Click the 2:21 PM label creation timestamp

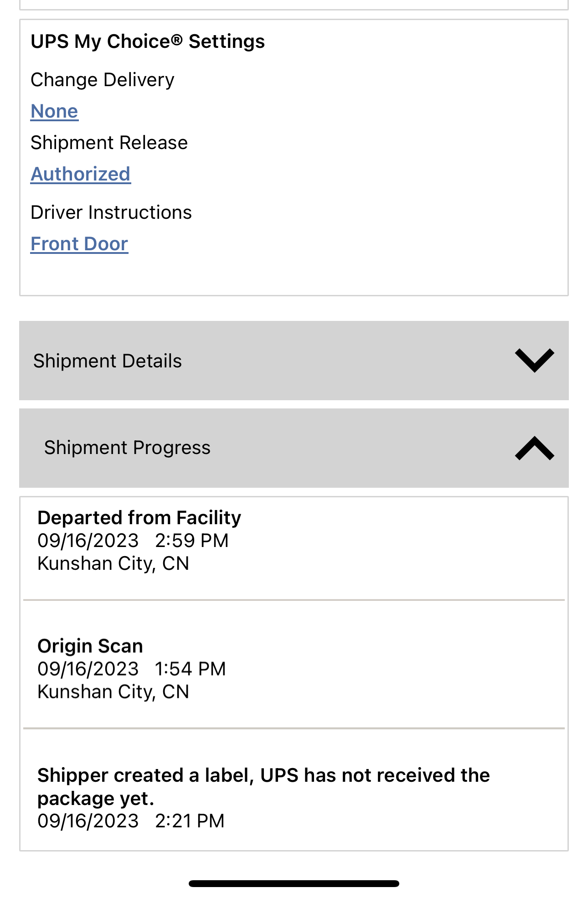[x=190, y=821]
